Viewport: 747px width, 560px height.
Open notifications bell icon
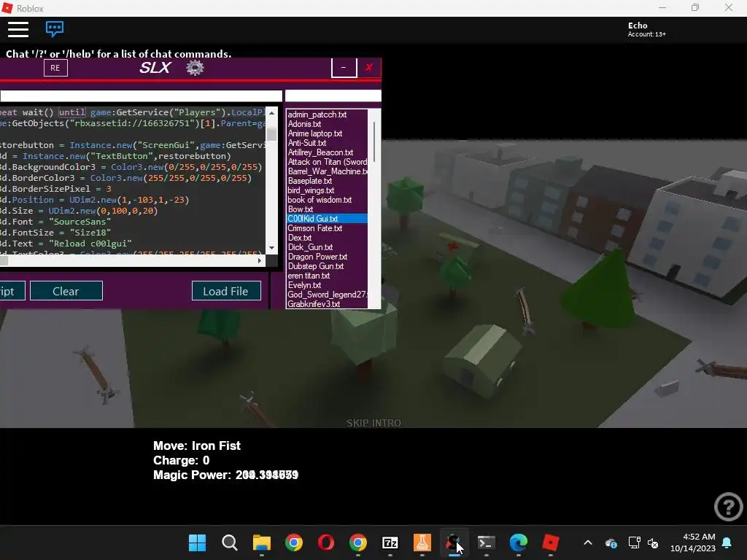pos(727,542)
